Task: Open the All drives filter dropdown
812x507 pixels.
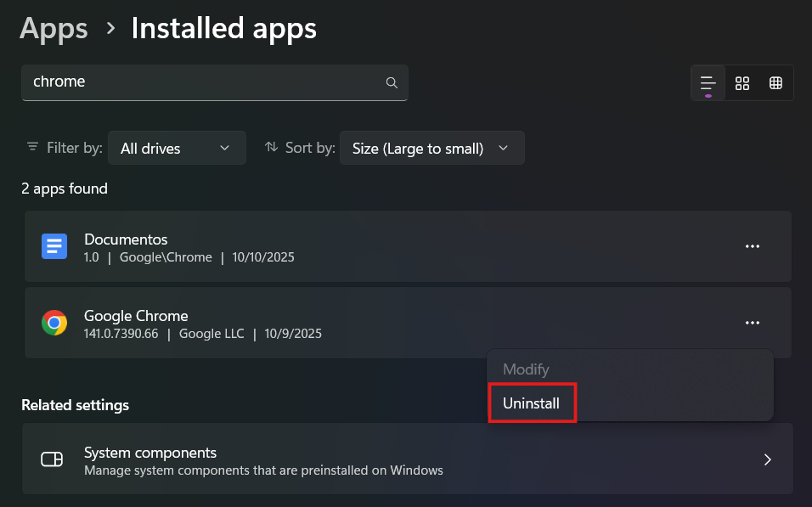Action: tap(175, 148)
